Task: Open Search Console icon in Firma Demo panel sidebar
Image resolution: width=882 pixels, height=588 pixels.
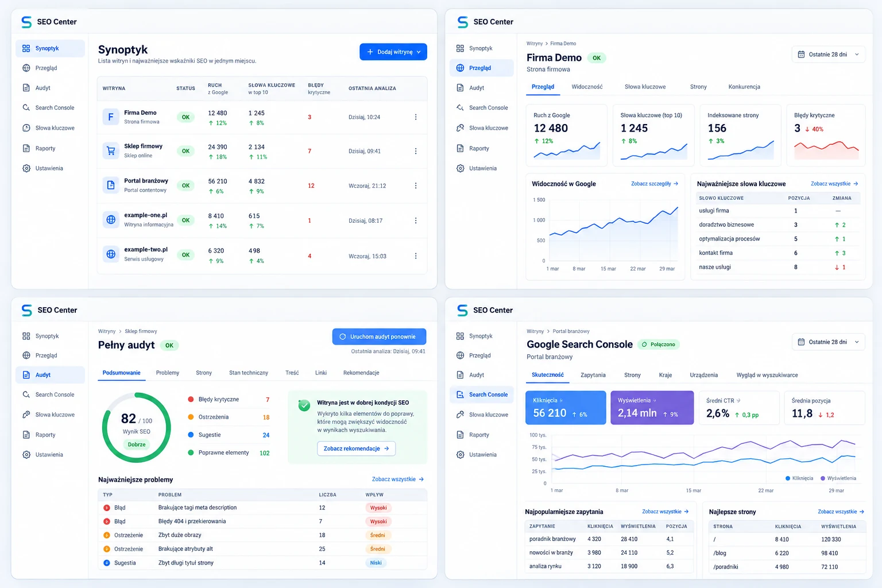Action: [460, 107]
